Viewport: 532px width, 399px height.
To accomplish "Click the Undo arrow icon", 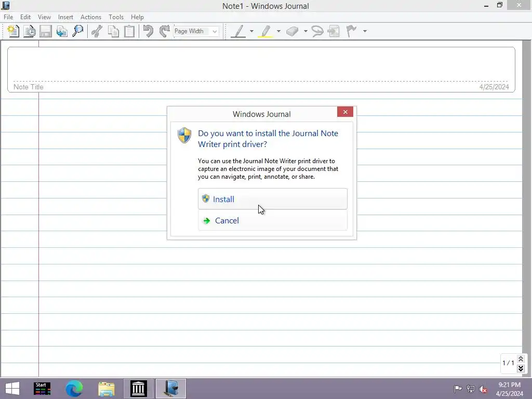I will click(x=148, y=31).
